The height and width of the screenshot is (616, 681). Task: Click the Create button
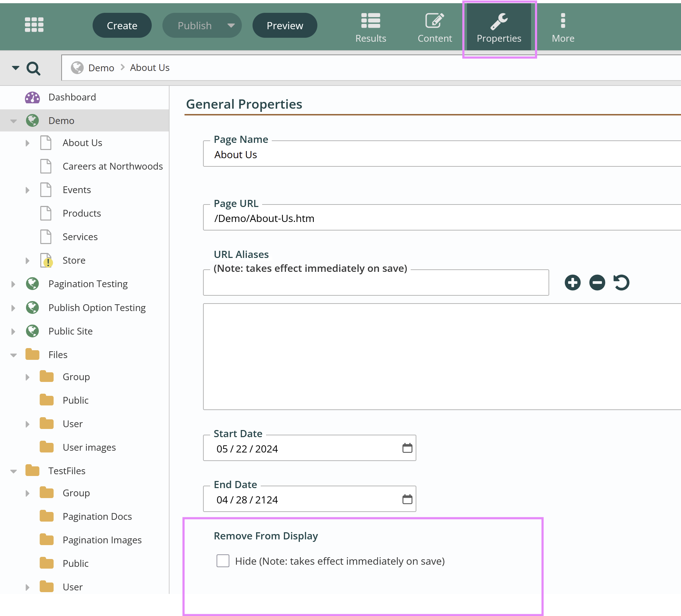tap(122, 26)
